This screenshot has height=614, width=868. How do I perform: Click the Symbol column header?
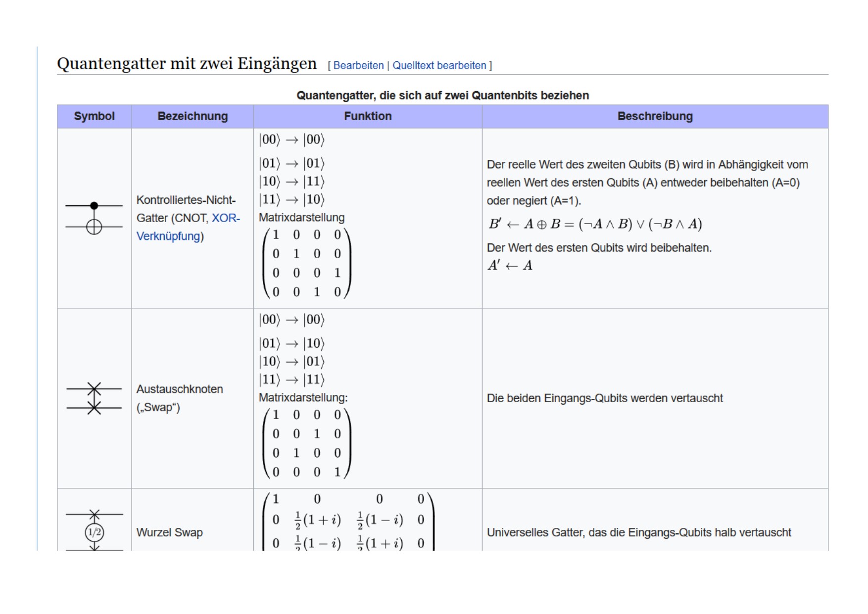coord(94,116)
